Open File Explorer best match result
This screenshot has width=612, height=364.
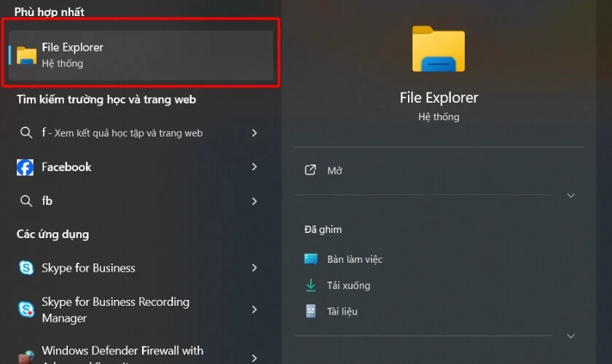[x=141, y=55]
